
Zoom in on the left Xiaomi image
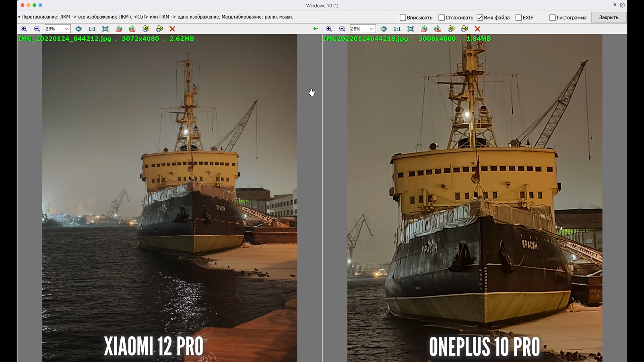(x=24, y=29)
